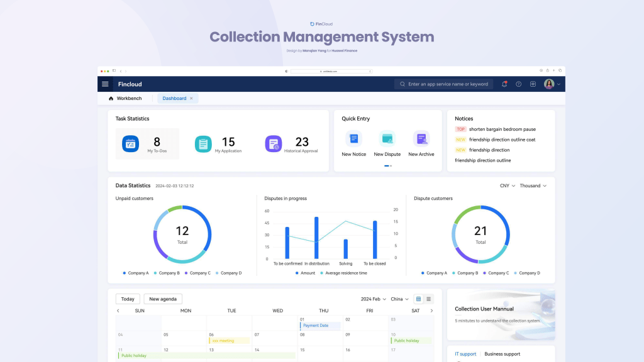644x362 pixels.
Task: Click the Today button
Action: click(x=128, y=299)
